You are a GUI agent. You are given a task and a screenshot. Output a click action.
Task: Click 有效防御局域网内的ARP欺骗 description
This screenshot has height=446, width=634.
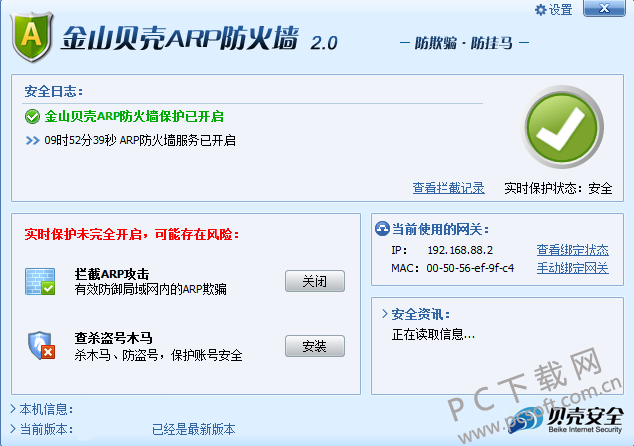[150, 289]
